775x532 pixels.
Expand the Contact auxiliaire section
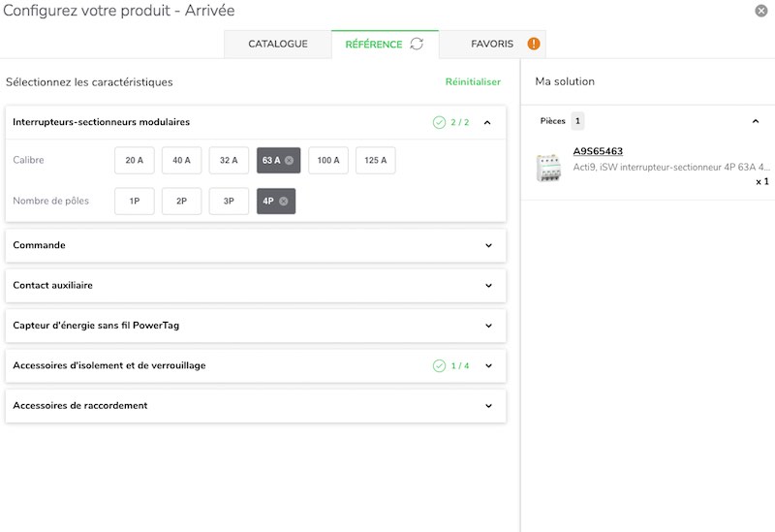click(256, 285)
